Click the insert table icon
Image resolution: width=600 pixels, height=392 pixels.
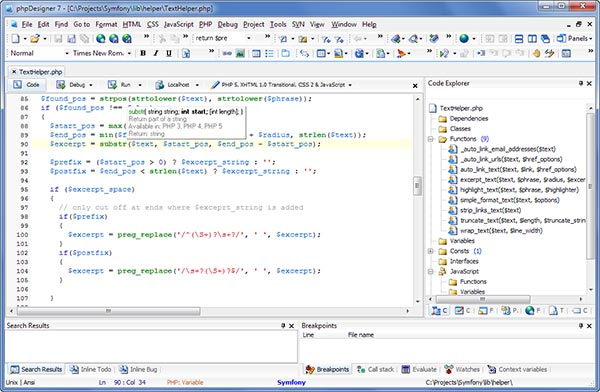pyautogui.click(x=256, y=53)
